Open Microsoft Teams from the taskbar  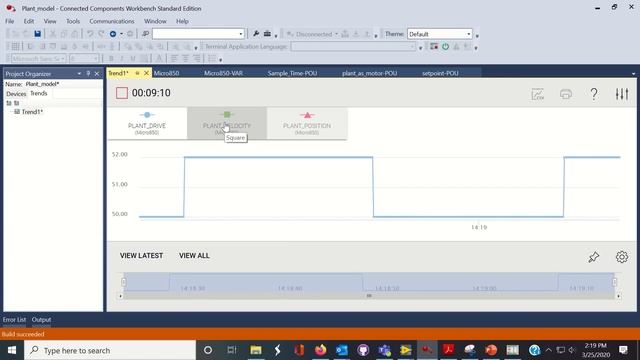pos(384,350)
